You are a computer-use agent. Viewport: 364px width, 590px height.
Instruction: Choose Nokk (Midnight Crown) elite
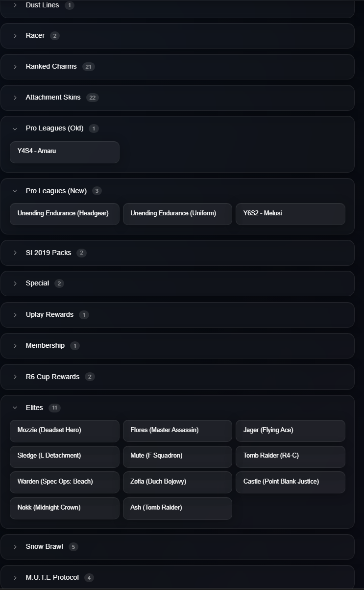pyautogui.click(x=65, y=508)
